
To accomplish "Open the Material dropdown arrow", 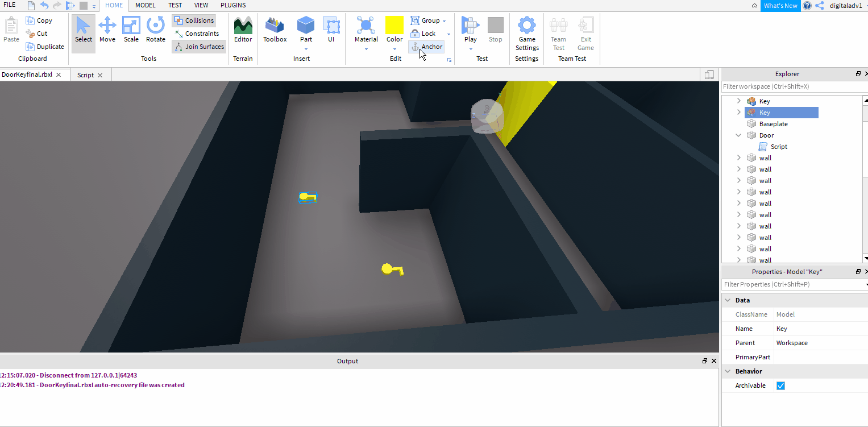I will point(366,49).
